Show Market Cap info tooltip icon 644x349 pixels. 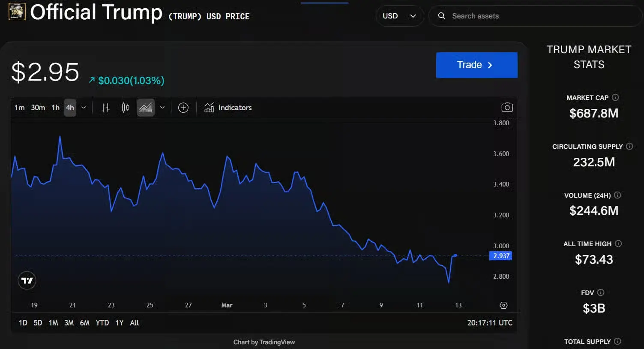click(615, 97)
